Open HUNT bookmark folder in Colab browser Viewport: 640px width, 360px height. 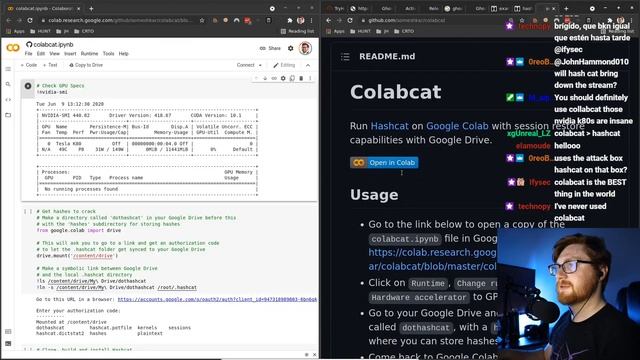(41, 31)
